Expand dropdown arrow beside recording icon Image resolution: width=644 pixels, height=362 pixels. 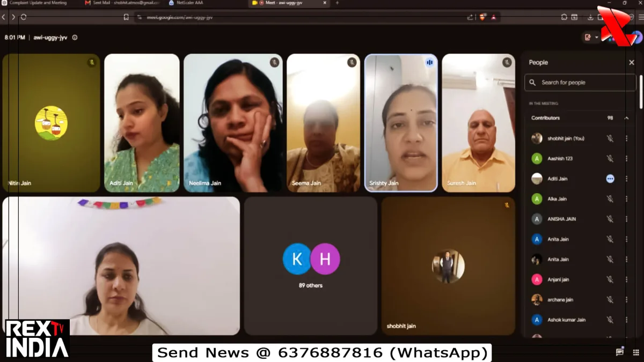(597, 38)
